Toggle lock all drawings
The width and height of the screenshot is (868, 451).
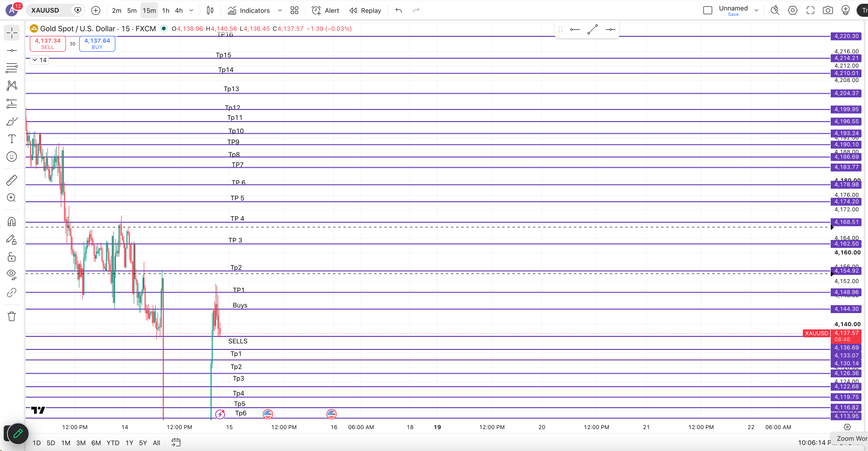pos(12,257)
